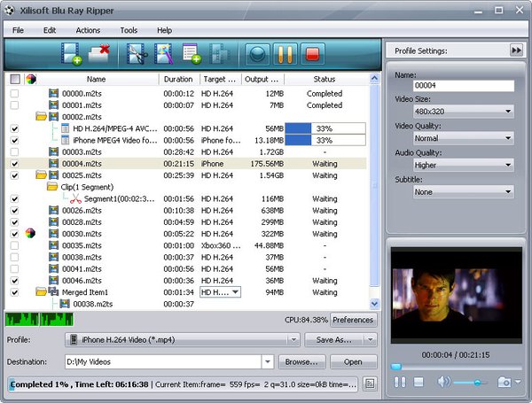This screenshot has height=403, width=532.
Task: Click the snapshot camera icon under preview
Action: tap(504, 382)
